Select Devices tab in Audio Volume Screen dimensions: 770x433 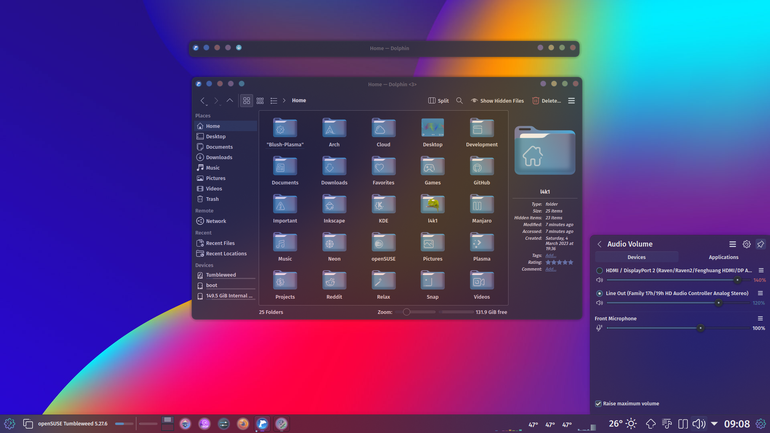tap(636, 257)
